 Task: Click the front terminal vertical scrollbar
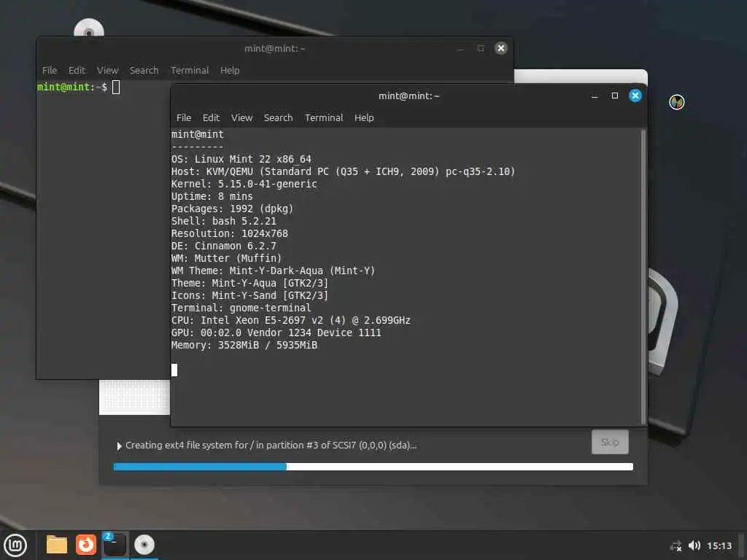pos(643,276)
